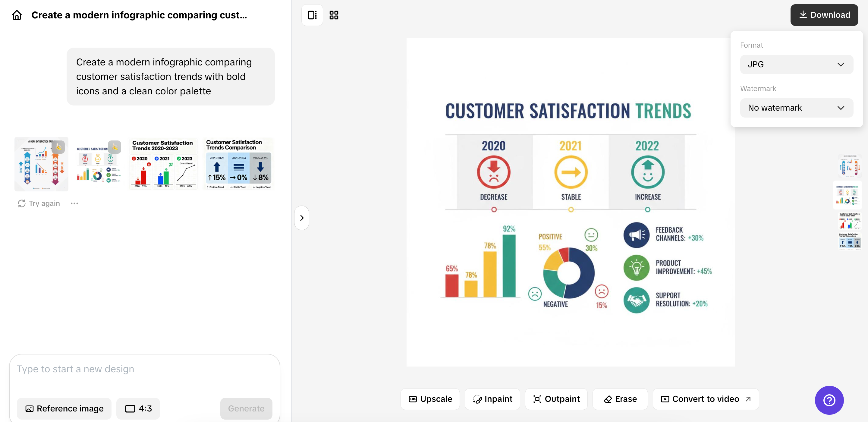Screen dimensions: 868x422
Task: Click the purple help question icon
Action: point(829,400)
